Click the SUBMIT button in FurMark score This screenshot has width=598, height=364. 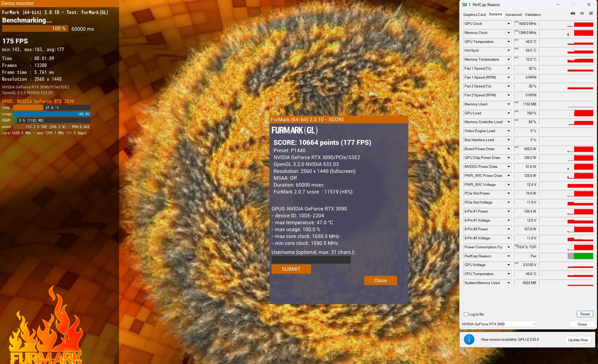(x=291, y=269)
